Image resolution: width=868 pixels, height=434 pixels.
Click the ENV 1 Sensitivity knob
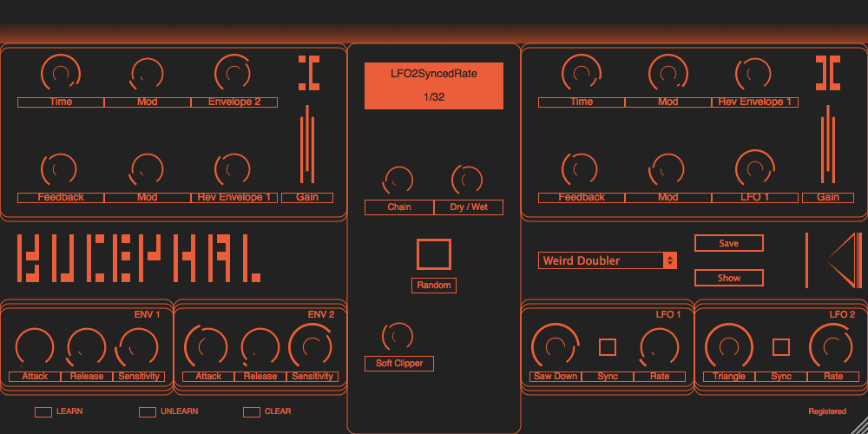tap(137, 348)
